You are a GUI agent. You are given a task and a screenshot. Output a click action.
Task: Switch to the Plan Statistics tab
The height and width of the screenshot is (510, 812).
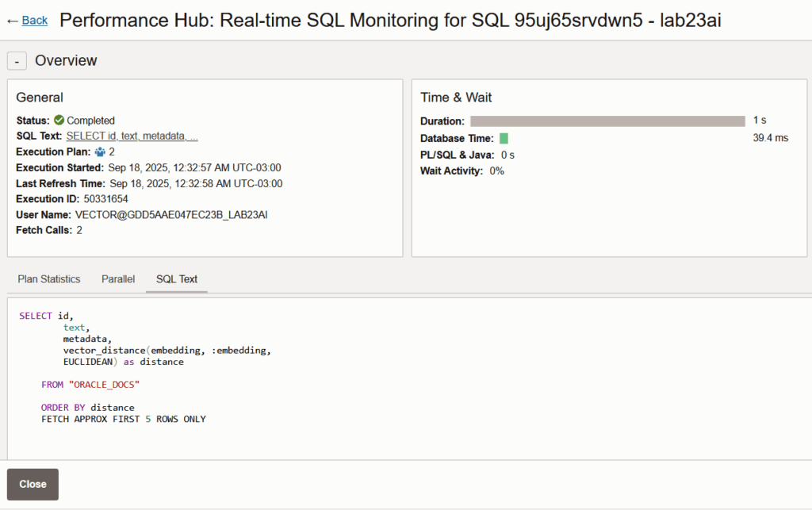click(x=49, y=279)
